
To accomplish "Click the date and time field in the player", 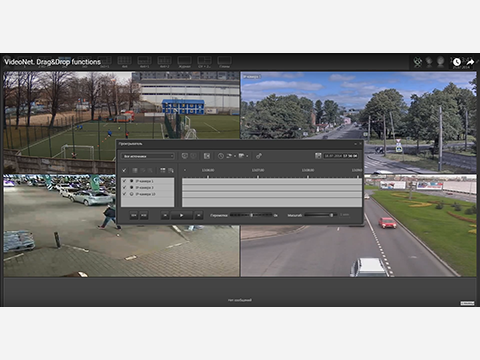I will [341, 156].
